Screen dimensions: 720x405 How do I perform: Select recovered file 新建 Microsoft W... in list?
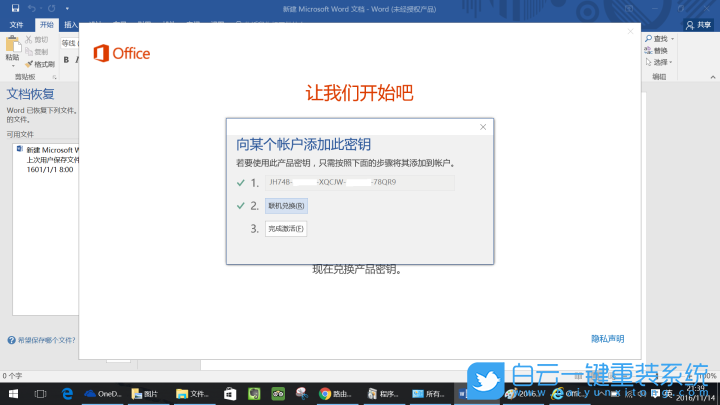(x=47, y=159)
